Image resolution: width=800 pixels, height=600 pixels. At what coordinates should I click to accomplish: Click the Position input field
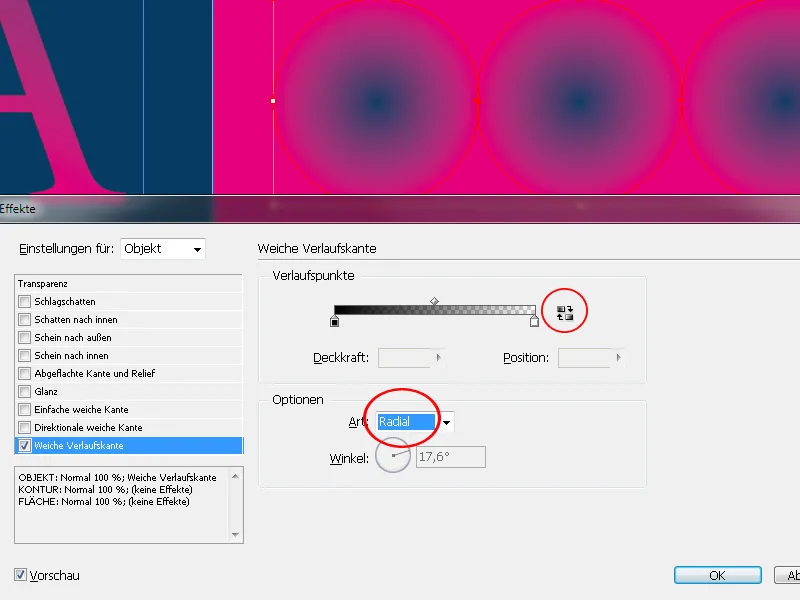pyautogui.click(x=586, y=358)
